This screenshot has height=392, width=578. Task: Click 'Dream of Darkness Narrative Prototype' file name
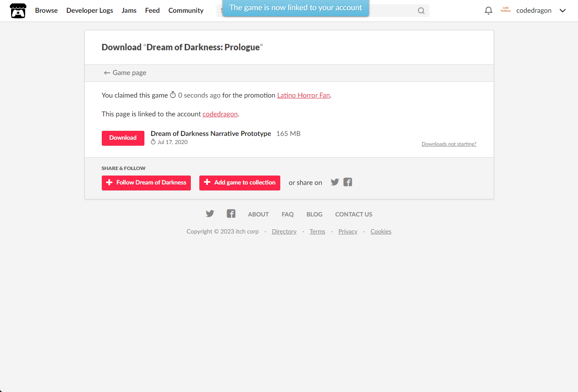click(x=211, y=134)
